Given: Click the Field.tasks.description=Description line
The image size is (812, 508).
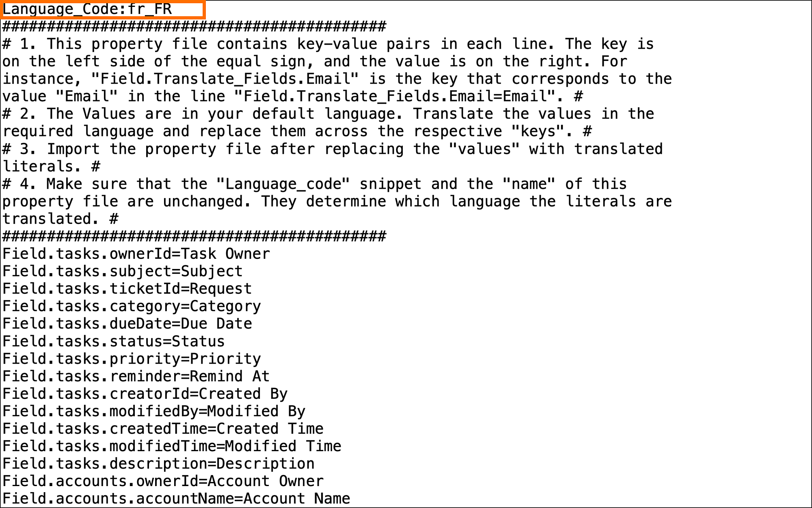Looking at the screenshot, I should (x=158, y=464).
